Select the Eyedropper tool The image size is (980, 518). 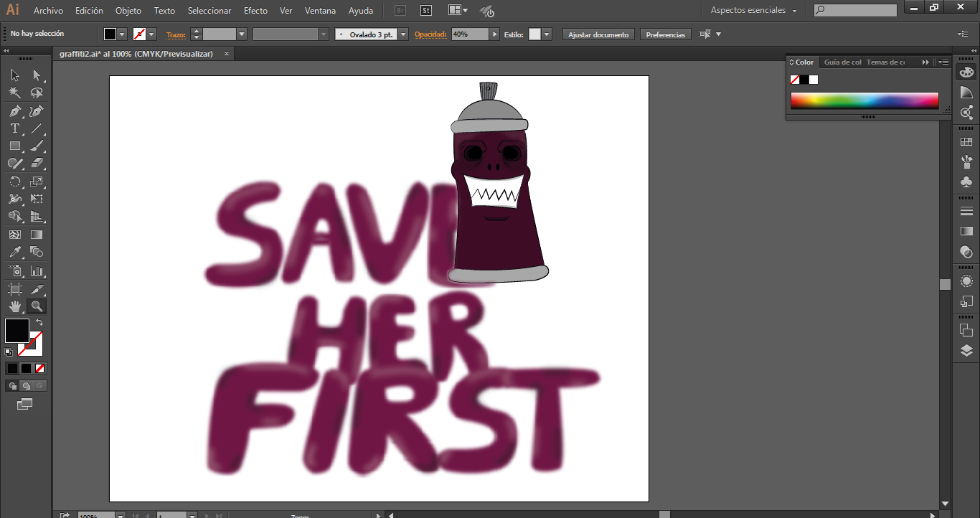[x=15, y=253]
